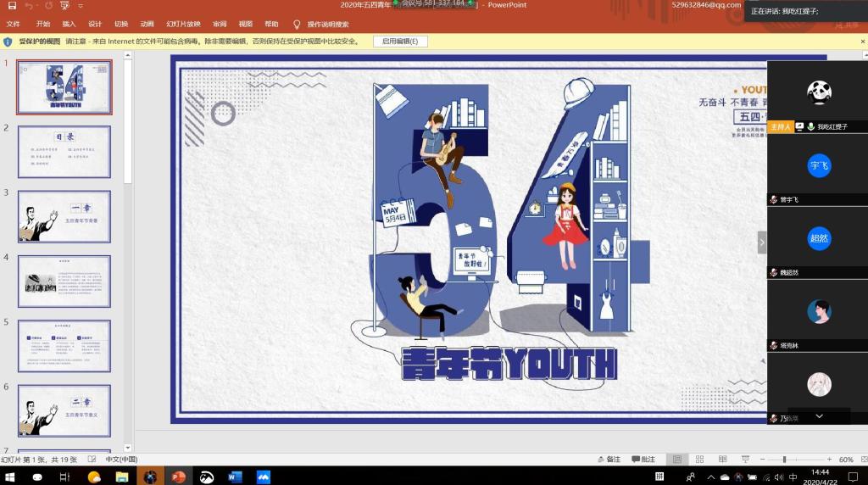868x485 pixels.
Task: Switch to Slide Sorter view in status bar
Action: click(x=698, y=460)
